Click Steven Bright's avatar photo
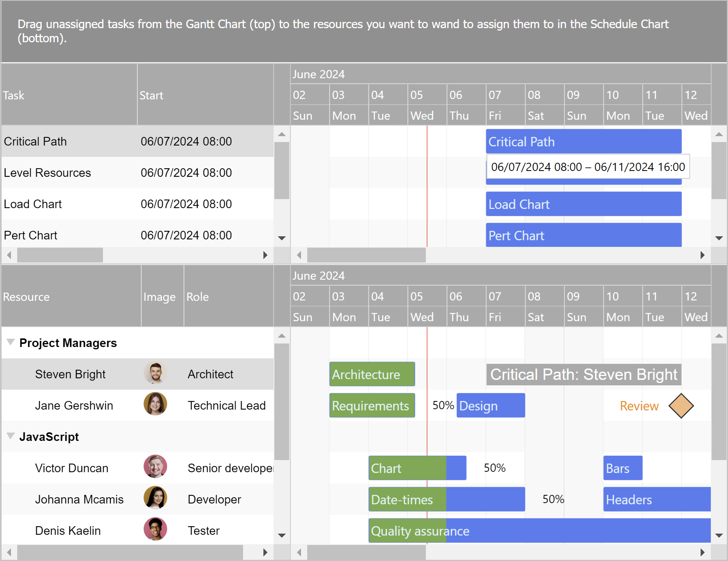 tap(155, 374)
